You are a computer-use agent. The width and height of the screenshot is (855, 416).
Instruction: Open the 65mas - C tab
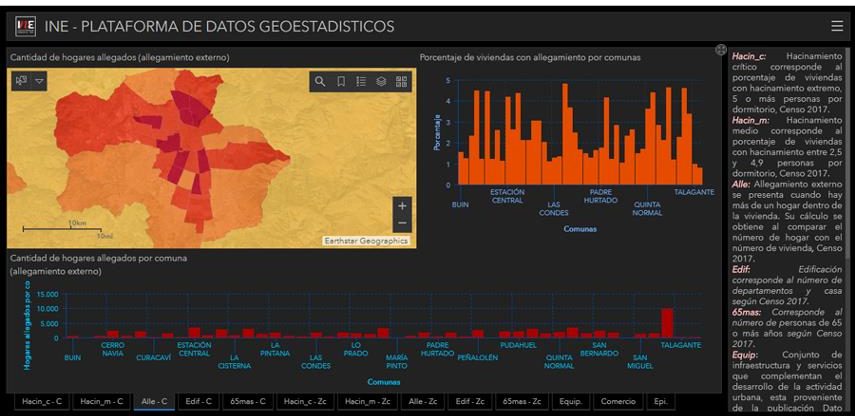248,401
